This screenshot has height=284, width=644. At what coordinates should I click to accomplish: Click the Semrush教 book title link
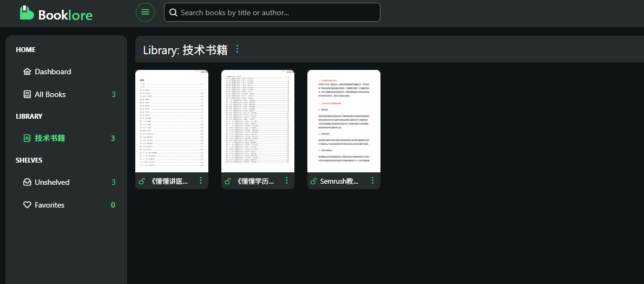click(x=339, y=181)
